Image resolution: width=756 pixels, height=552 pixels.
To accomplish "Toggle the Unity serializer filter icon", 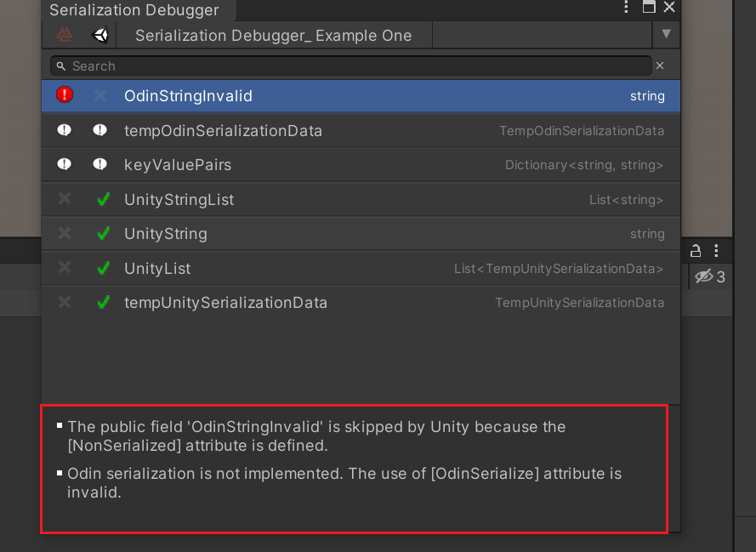I will (x=100, y=35).
